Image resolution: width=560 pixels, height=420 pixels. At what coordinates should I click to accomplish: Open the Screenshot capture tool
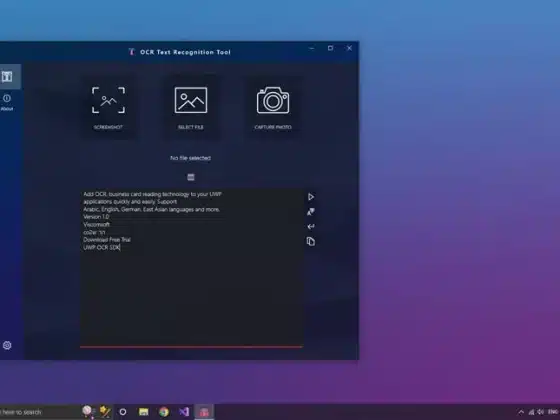pyautogui.click(x=108, y=106)
